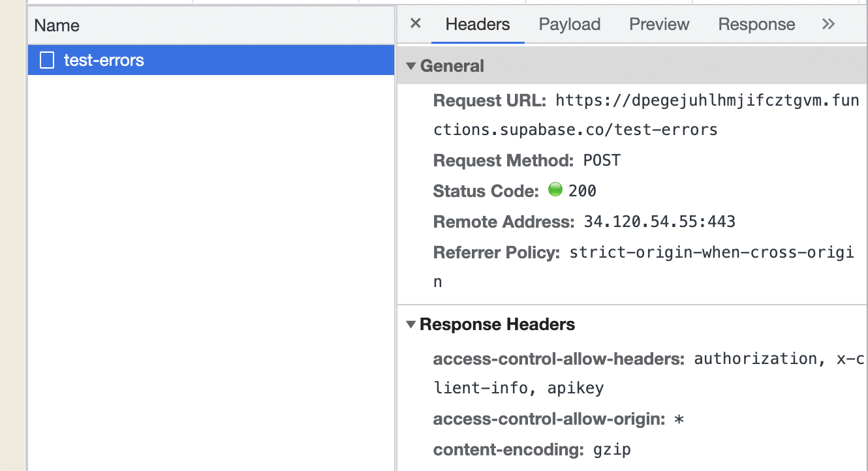
Task: Click the Referrer Policy value
Action: [711, 252]
